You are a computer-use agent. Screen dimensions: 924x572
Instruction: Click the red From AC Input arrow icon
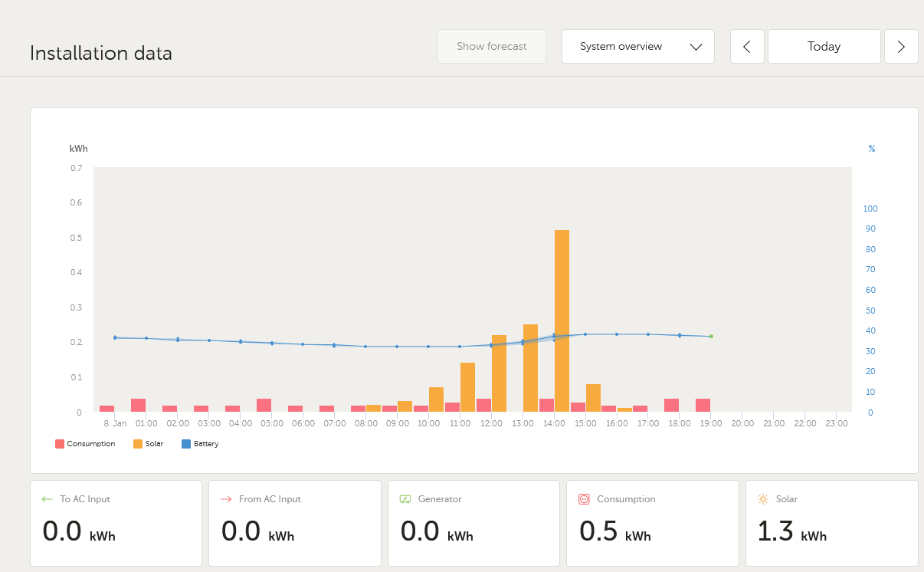(x=225, y=499)
